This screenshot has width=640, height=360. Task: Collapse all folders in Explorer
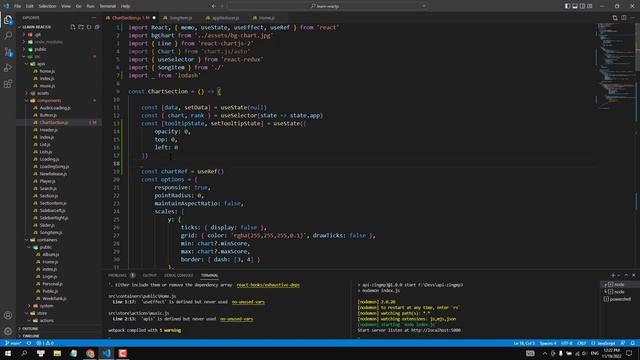[97, 27]
